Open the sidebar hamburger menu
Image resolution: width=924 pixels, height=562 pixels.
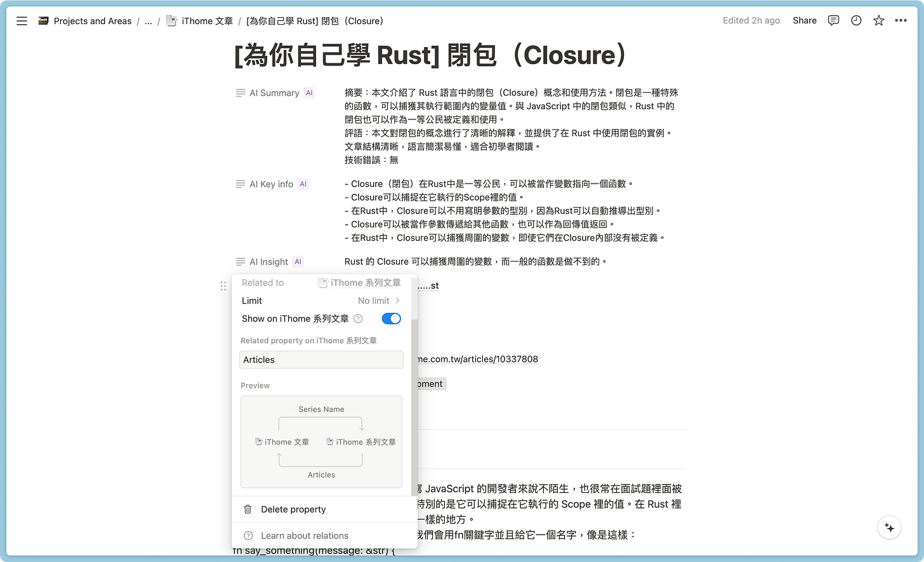coord(22,21)
